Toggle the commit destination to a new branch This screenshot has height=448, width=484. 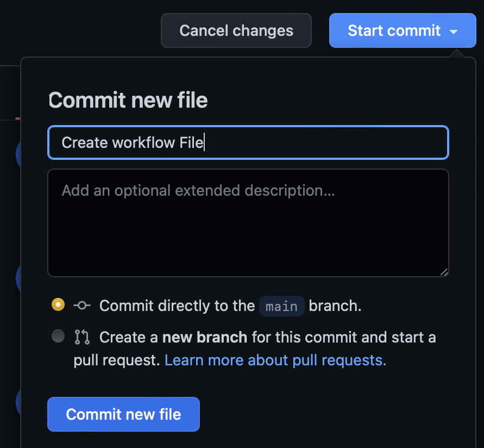pos(58,336)
